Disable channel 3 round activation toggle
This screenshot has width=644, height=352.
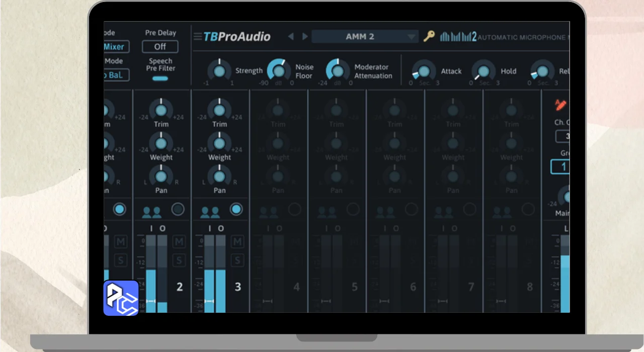(x=236, y=209)
